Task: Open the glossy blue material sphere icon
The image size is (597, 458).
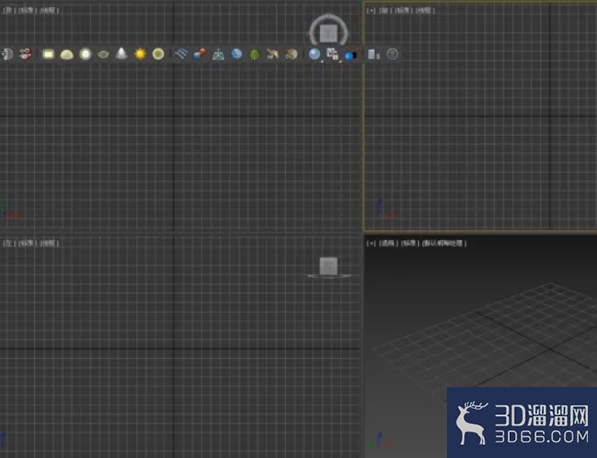Action: click(314, 54)
